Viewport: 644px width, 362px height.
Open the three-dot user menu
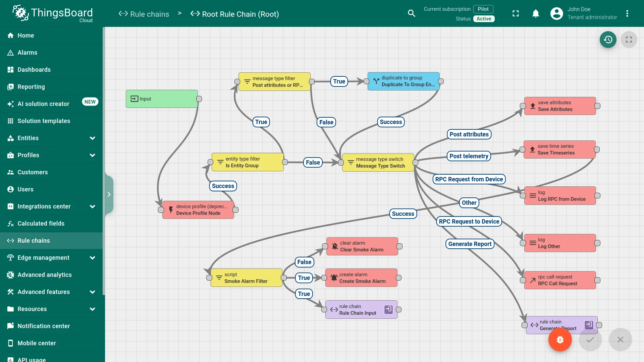coord(627,13)
